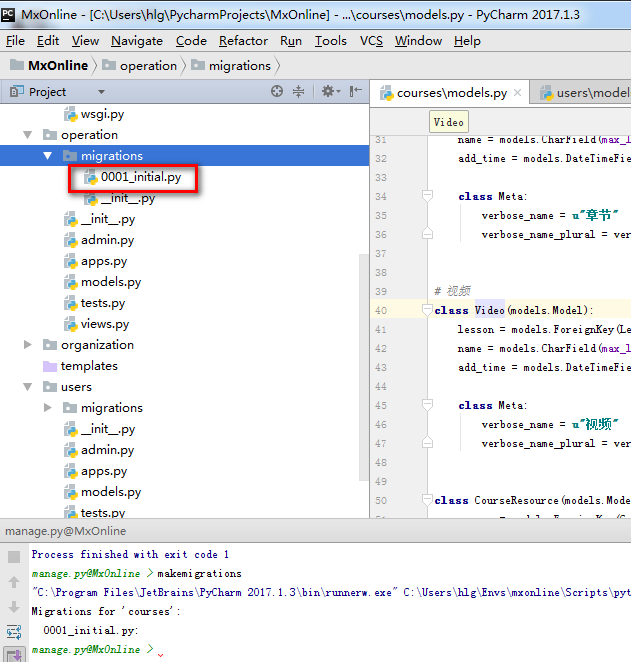The image size is (631, 662).
Task: Click MxOnline in the breadcrumb bar
Action: tap(49, 66)
